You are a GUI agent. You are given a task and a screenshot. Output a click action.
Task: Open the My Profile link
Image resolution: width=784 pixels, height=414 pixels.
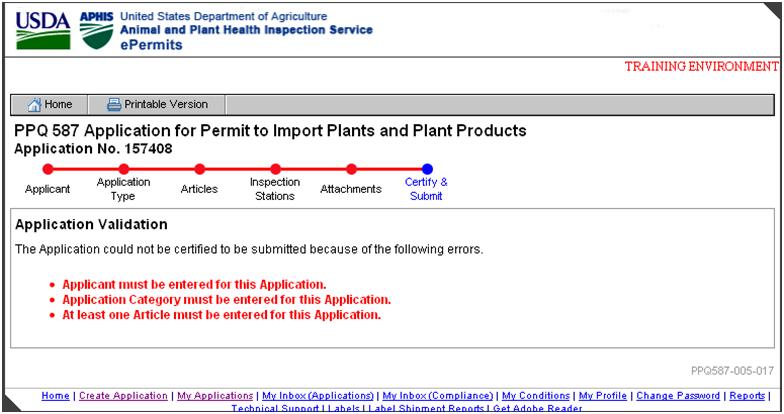point(605,396)
